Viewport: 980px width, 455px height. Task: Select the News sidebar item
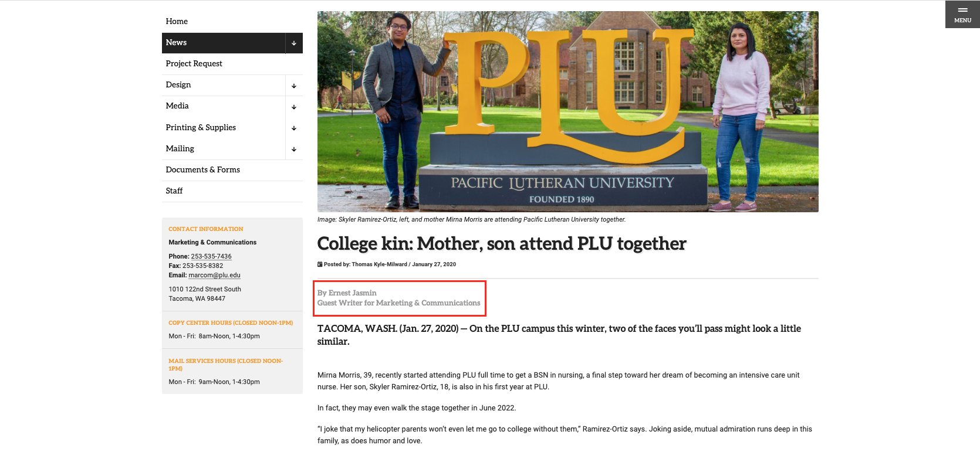click(x=224, y=43)
